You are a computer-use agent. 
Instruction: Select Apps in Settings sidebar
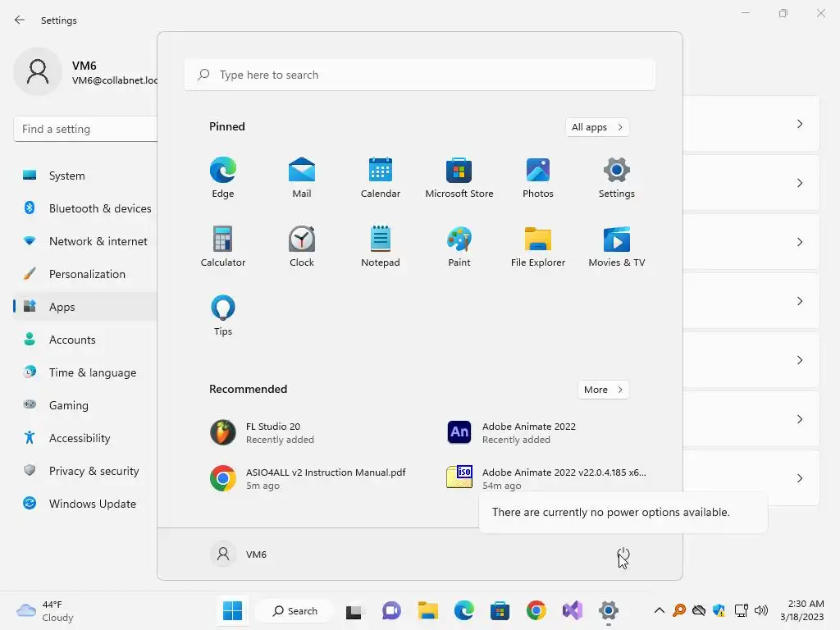pos(85,307)
